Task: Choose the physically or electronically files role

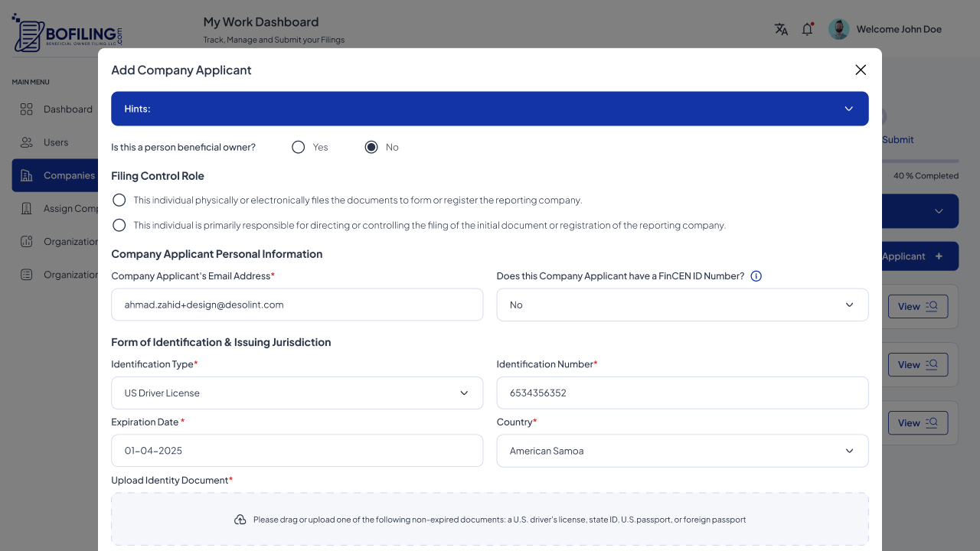Action: pos(119,200)
